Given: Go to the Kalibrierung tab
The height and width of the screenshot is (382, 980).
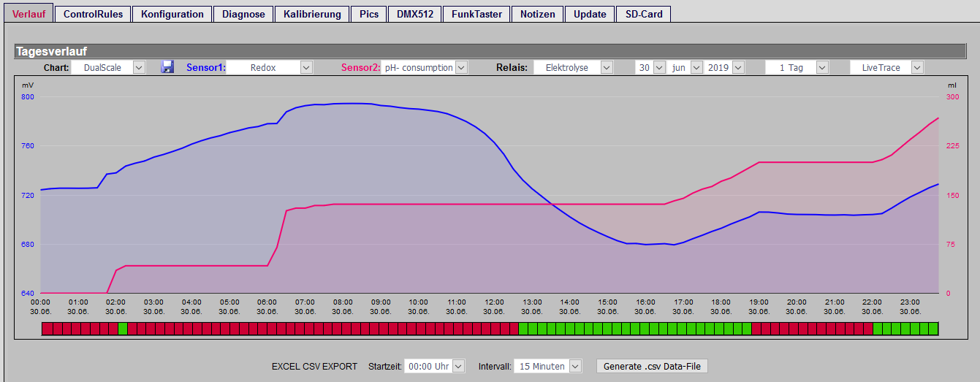Looking at the screenshot, I should tap(312, 14).
